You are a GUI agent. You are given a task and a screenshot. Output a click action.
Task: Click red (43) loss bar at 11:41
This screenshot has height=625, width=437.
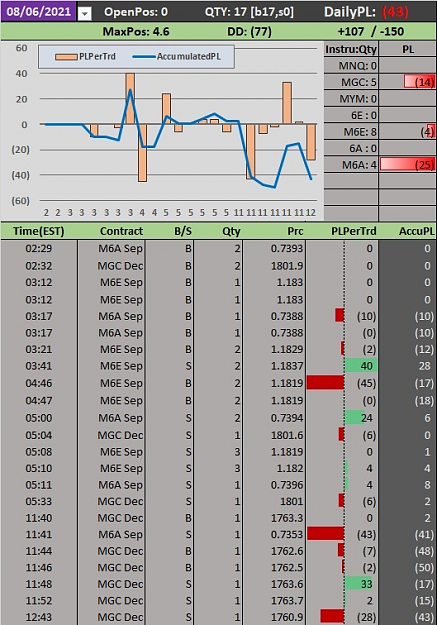(325, 534)
